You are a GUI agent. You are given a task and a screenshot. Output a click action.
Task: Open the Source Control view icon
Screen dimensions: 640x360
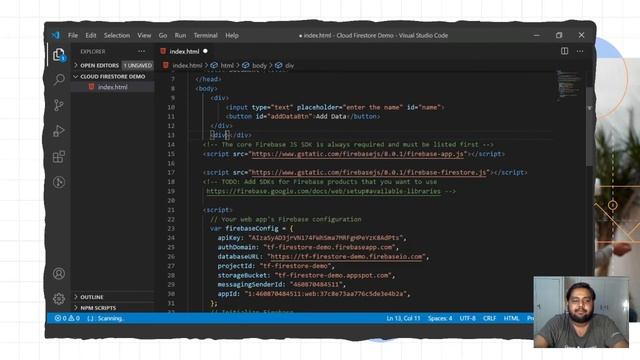click(x=59, y=105)
